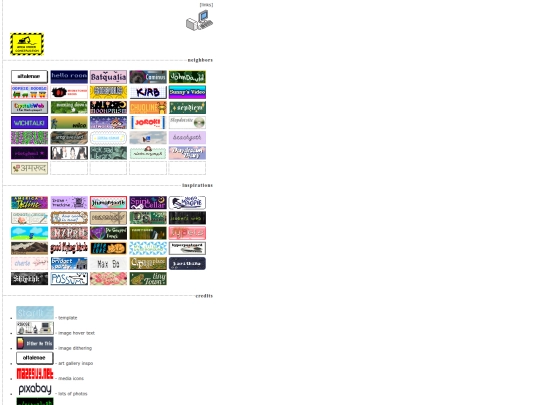Open the WICHITALKI purple button
Image resolution: width=540 pixels, height=405 pixels.
pyautogui.click(x=30, y=122)
